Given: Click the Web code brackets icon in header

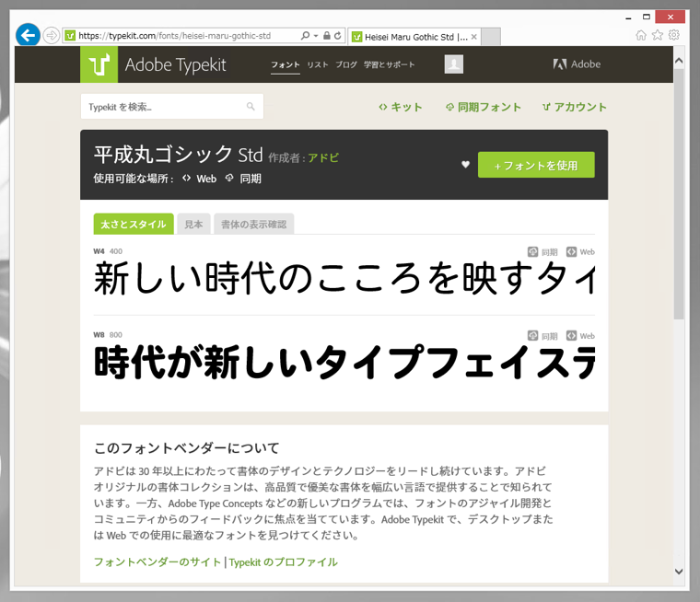Looking at the screenshot, I should coord(187,178).
